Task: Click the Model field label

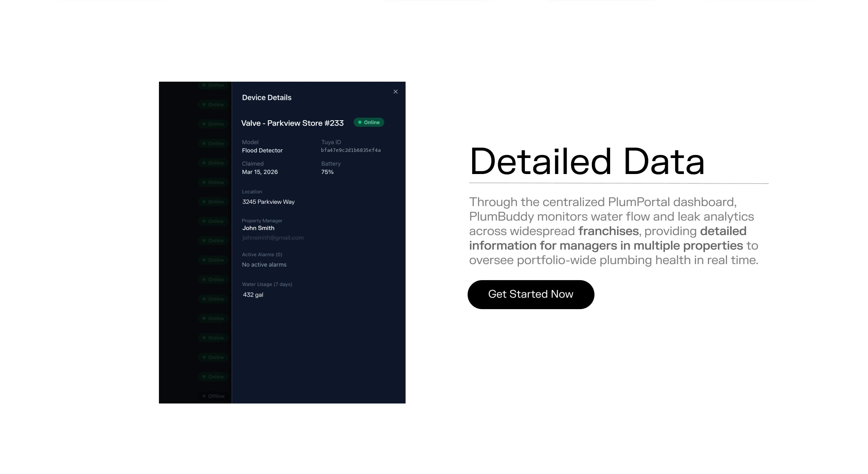Action: pos(250,142)
